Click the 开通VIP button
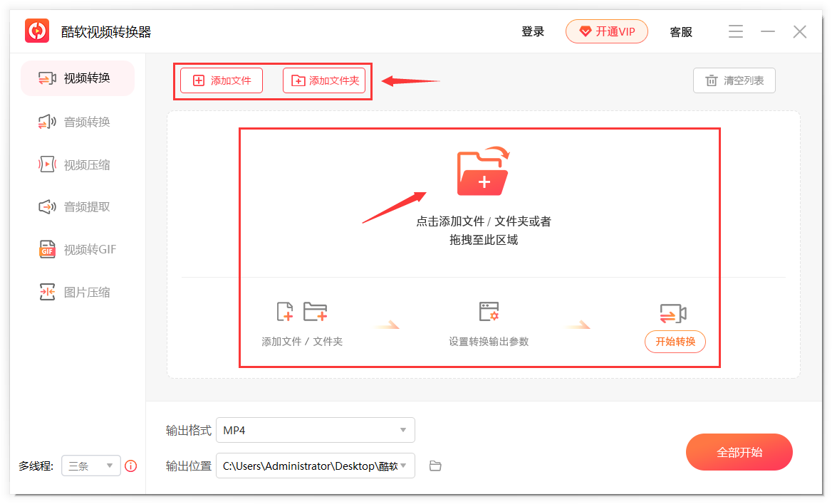 [x=606, y=31]
